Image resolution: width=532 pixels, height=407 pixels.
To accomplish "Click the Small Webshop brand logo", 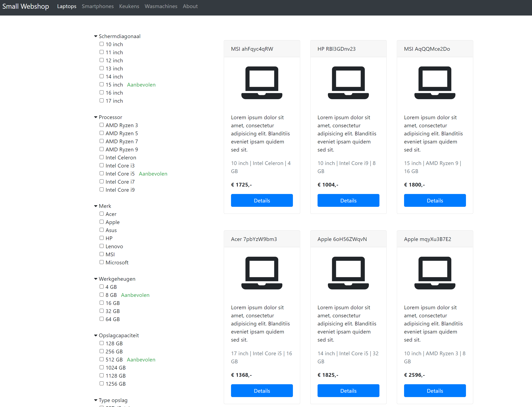I will point(26,6).
